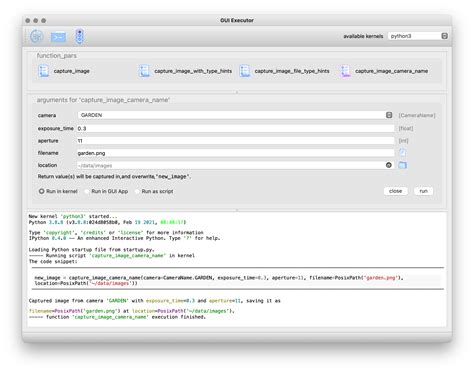
Task: Click 'execution finished' line in console
Action: [x=117, y=317]
